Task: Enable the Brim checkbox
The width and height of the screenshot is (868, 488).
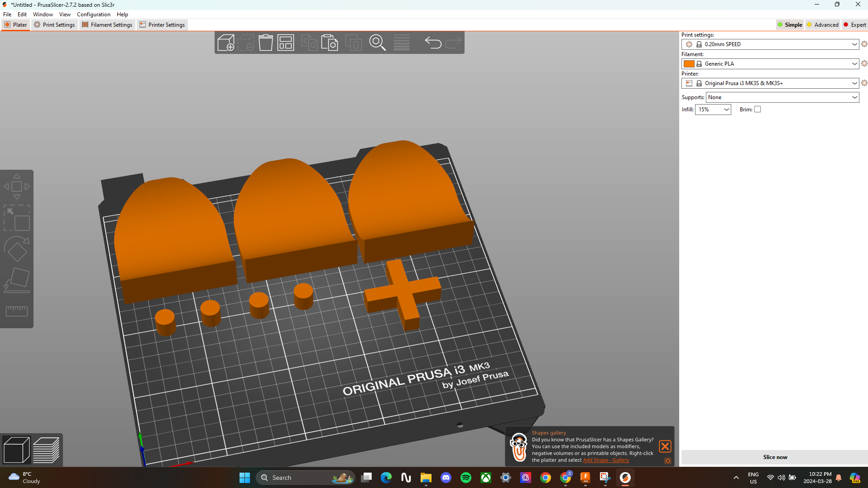Action: tap(758, 110)
